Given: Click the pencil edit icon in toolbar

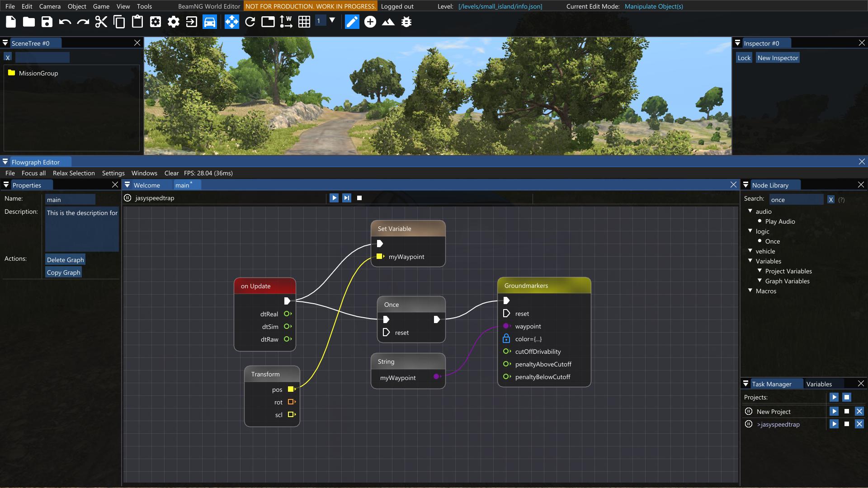Looking at the screenshot, I should click(x=352, y=22).
